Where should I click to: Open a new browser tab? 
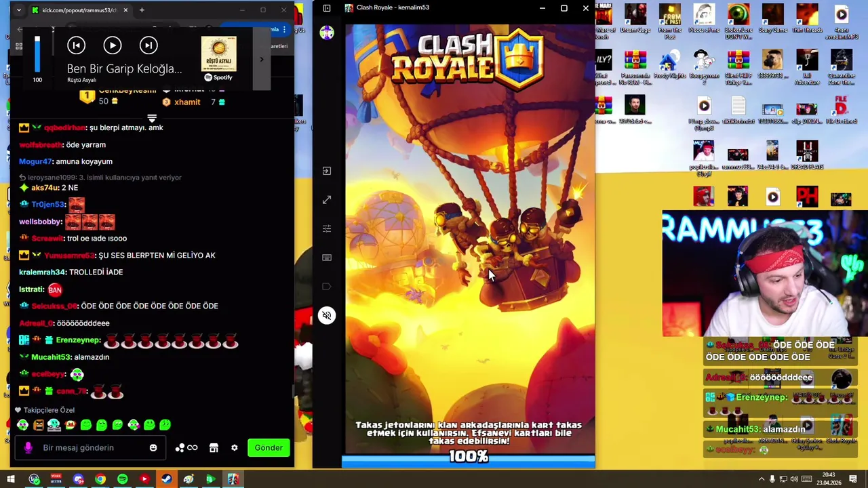tap(142, 10)
